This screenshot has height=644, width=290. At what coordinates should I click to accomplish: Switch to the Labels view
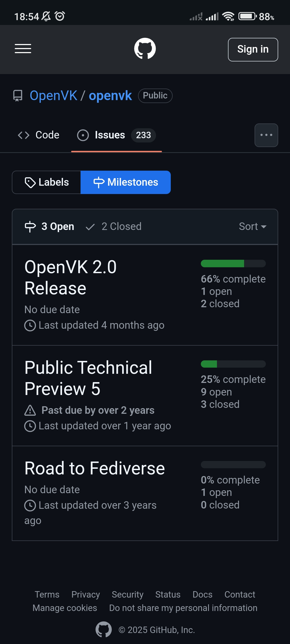tap(47, 182)
